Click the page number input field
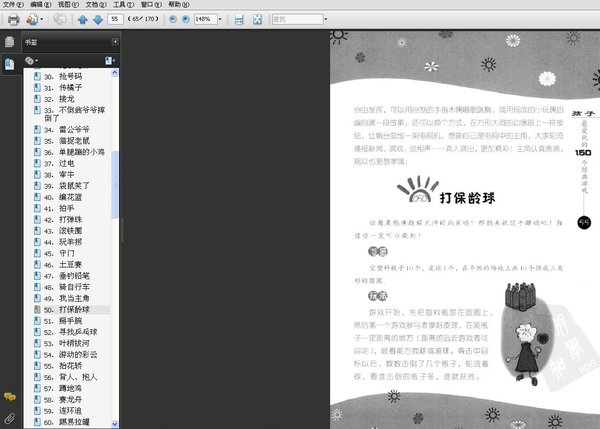This screenshot has width=600, height=429. 115,19
